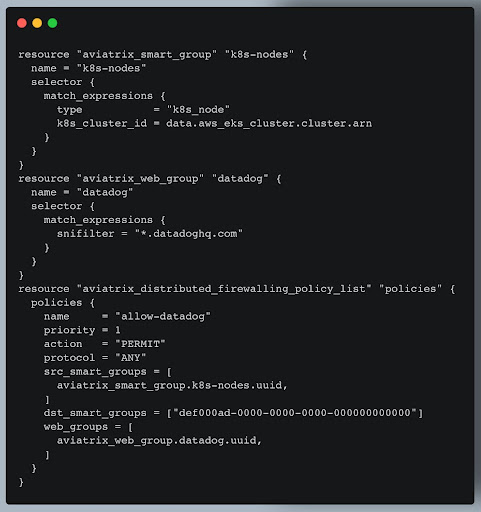Screen dimensions: 481x512
Task: Click the "allow-datadog" policy name value
Action: (x=163, y=316)
